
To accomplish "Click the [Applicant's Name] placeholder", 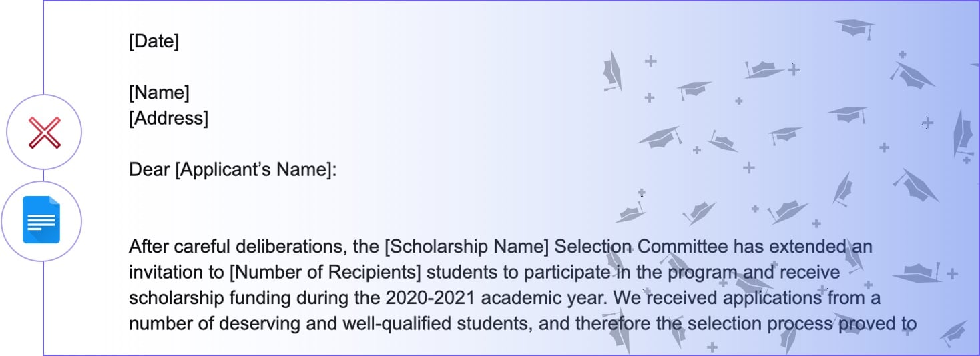I will tap(255, 170).
